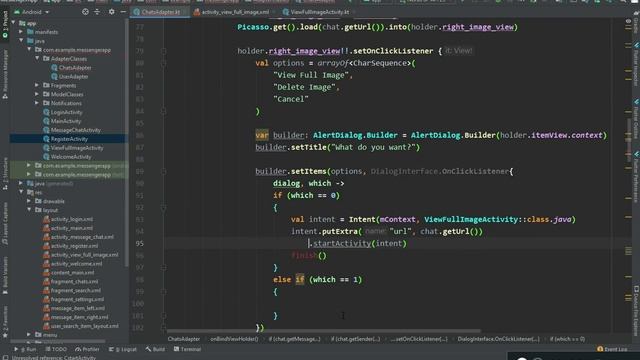Screen dimensions: 640x360
Task: Click the Project tree vertical scrollbar
Action: pos(127,143)
